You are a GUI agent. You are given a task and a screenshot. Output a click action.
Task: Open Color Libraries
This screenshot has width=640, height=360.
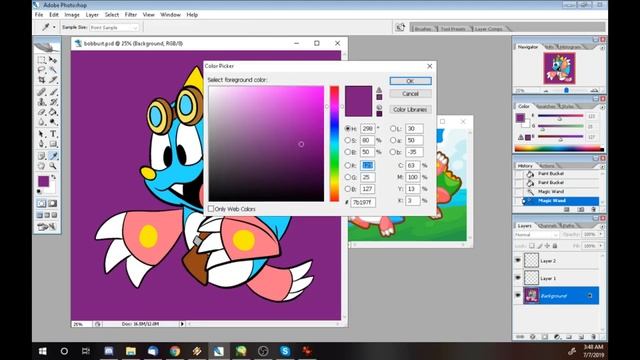tap(410, 109)
